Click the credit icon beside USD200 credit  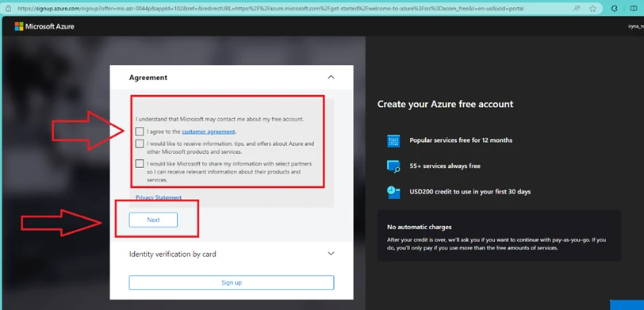(x=393, y=192)
